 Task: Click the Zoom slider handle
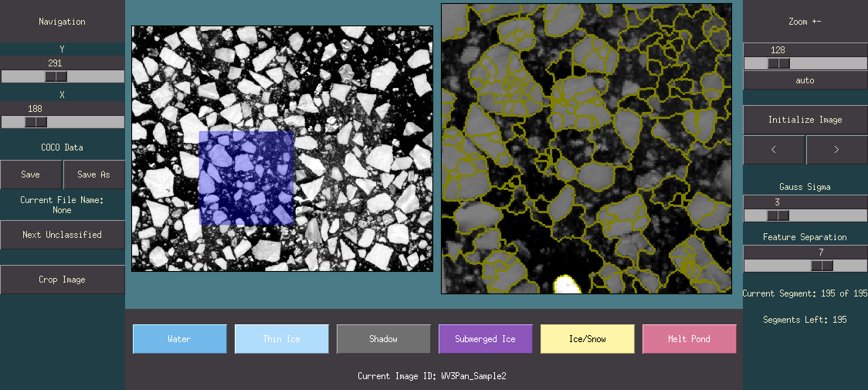pos(779,63)
